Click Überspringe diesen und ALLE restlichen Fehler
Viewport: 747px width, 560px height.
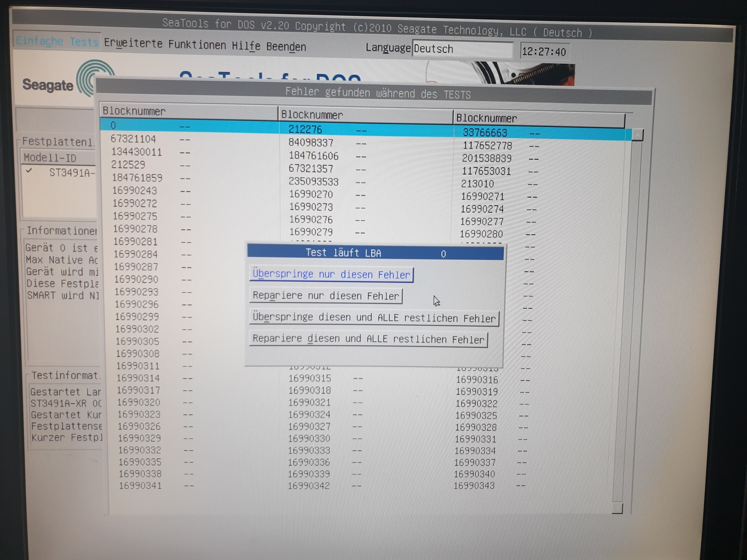[x=374, y=318]
